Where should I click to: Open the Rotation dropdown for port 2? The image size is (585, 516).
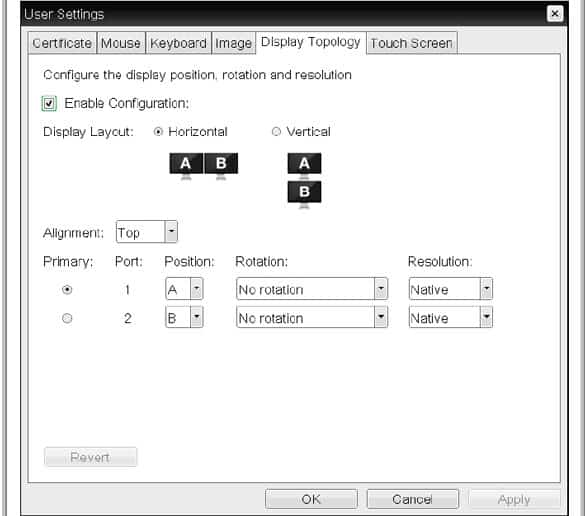312,317
